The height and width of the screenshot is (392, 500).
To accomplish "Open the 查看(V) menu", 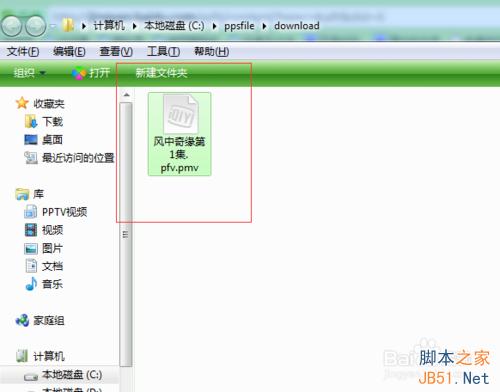I will [116, 51].
